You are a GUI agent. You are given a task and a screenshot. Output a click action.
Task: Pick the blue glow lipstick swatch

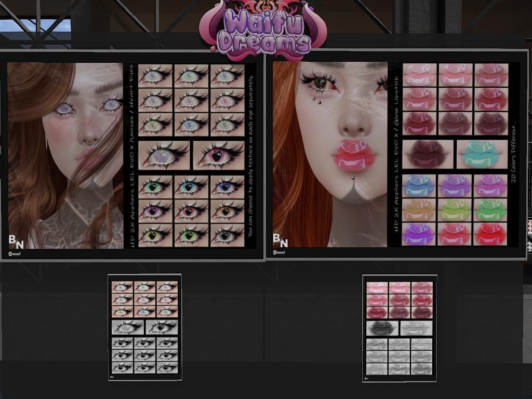[x=419, y=186]
